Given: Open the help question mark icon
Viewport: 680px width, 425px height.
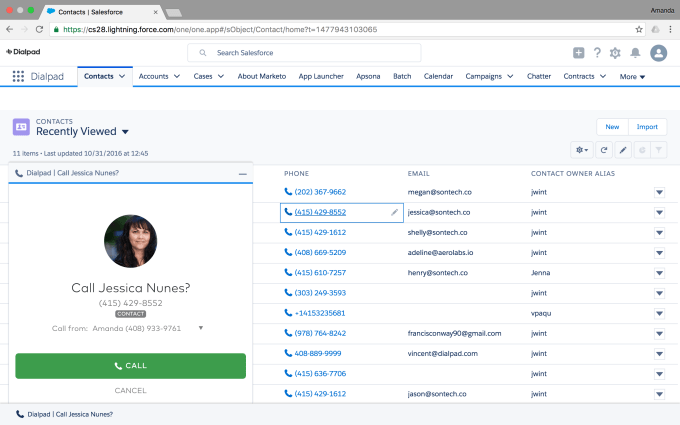Looking at the screenshot, I should click(x=597, y=53).
